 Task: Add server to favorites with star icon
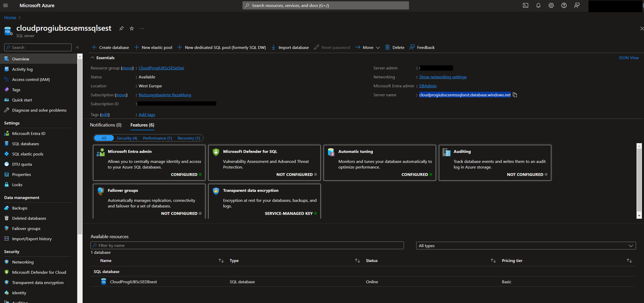(x=132, y=29)
